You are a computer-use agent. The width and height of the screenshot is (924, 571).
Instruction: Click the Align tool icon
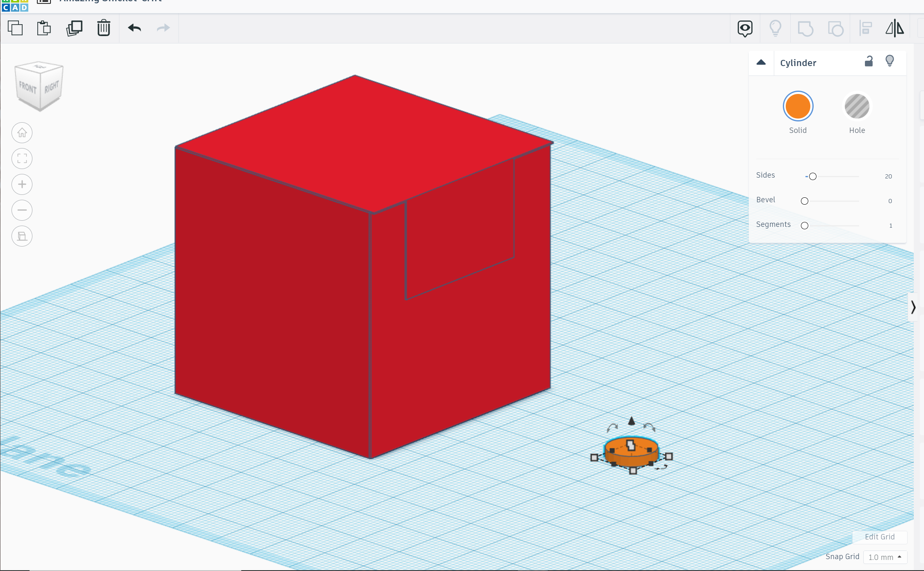tap(866, 28)
